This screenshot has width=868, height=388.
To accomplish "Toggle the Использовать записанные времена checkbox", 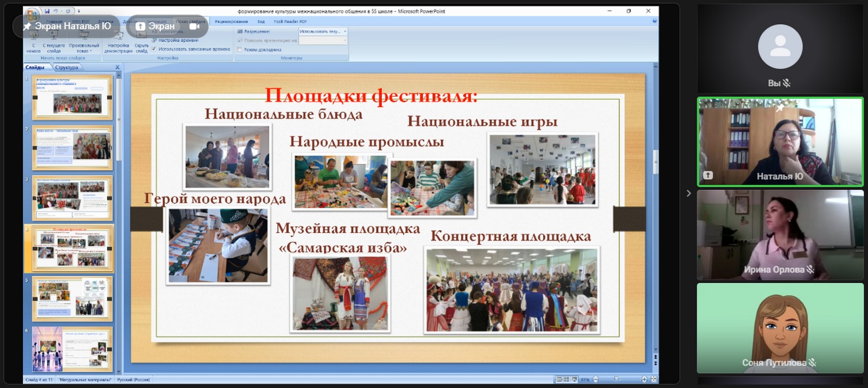I will [154, 49].
